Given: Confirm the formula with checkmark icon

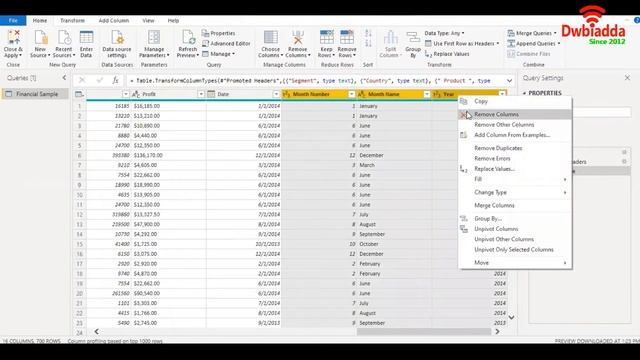Looking at the screenshot, I should coord(99,80).
